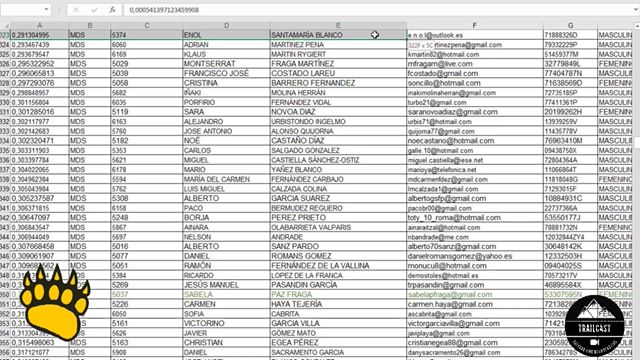
Task: Select column F header
Action: click(474, 25)
